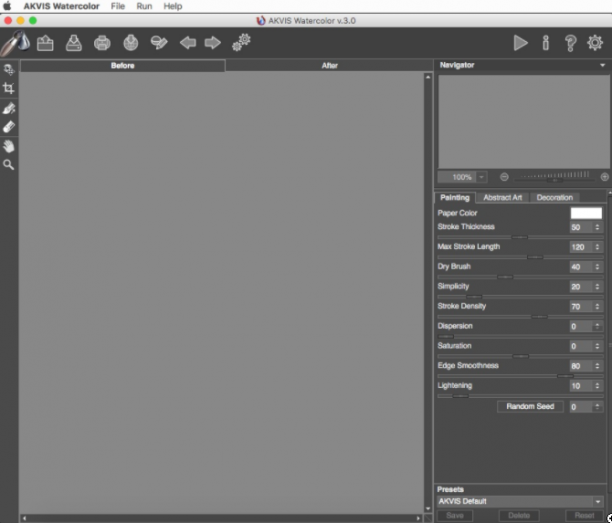The width and height of the screenshot is (612, 523).
Task: Click the Lightening value field
Action: (x=581, y=386)
